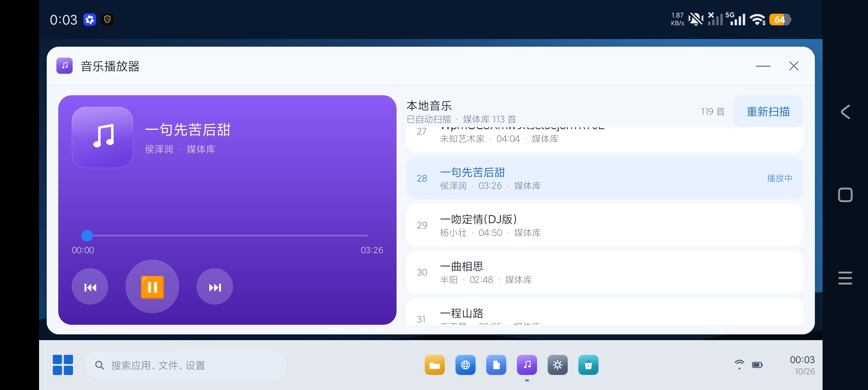Close the music player window
The height and width of the screenshot is (390, 868).
(793, 66)
